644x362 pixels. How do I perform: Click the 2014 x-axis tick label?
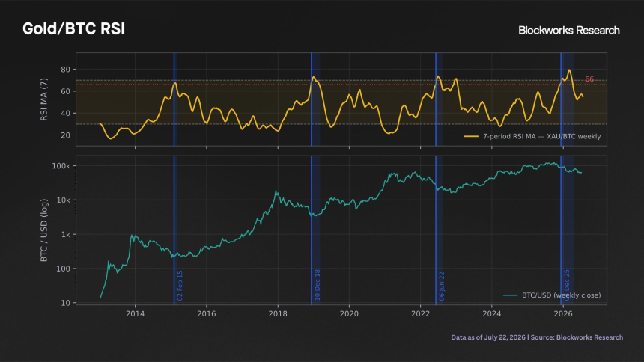pyautogui.click(x=135, y=314)
